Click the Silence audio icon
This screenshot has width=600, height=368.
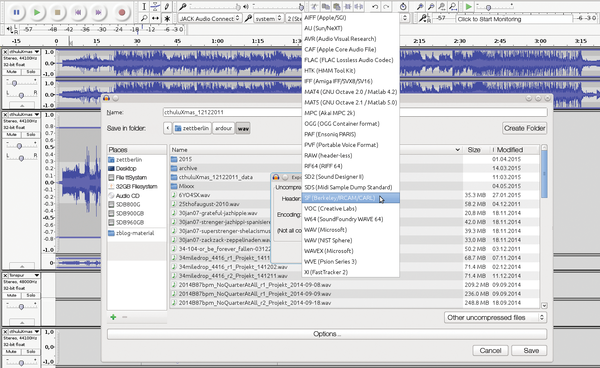coord(359,7)
